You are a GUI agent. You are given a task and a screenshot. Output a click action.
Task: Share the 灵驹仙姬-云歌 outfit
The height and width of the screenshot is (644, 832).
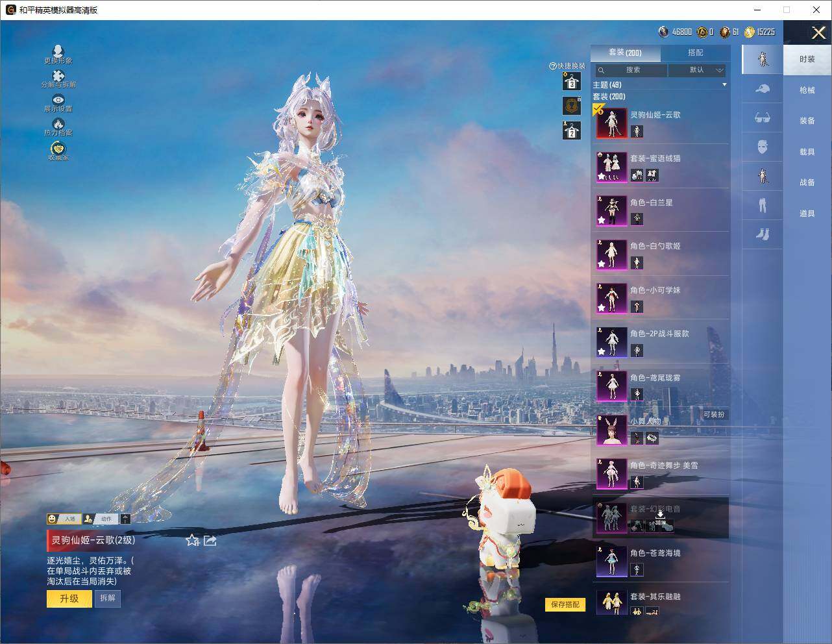pos(210,540)
